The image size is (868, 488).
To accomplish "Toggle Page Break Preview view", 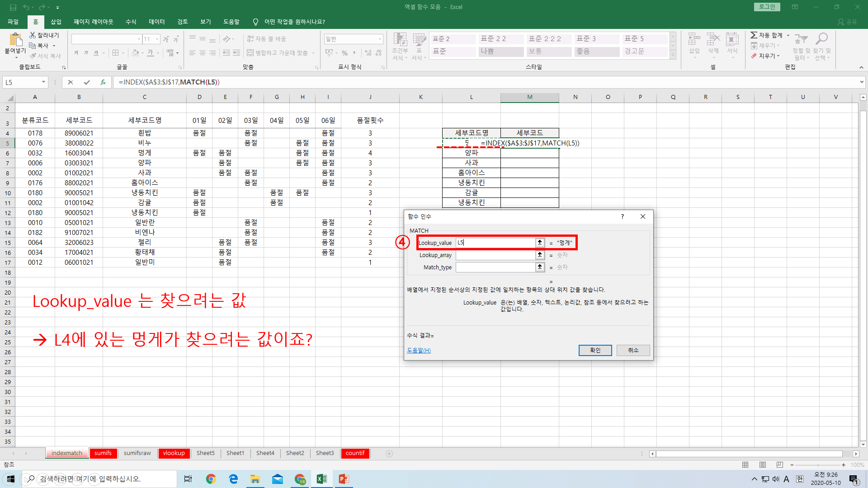I will tap(780, 465).
